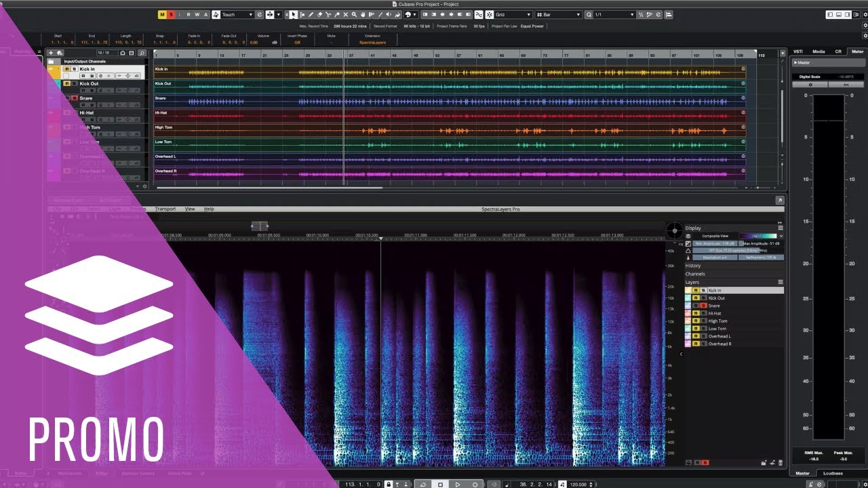The width and height of the screenshot is (868, 488).
Task: Open track search magnifier in track list
Action: click(x=142, y=52)
